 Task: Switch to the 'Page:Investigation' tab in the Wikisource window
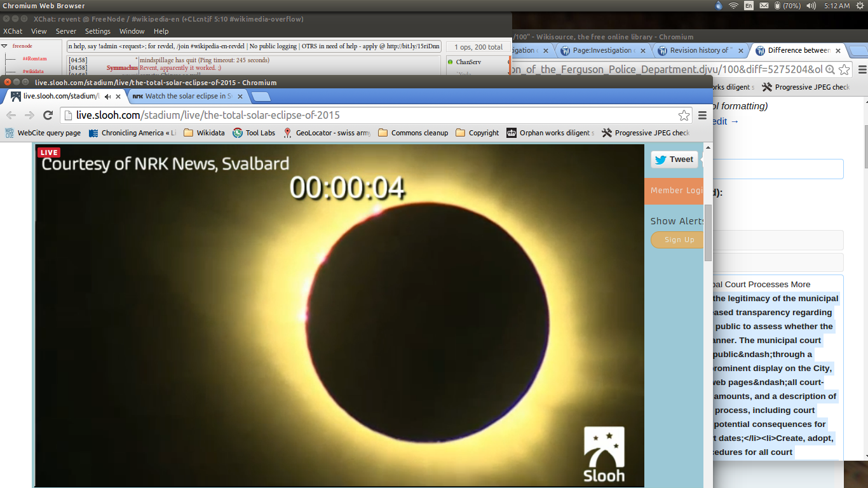tap(604, 50)
